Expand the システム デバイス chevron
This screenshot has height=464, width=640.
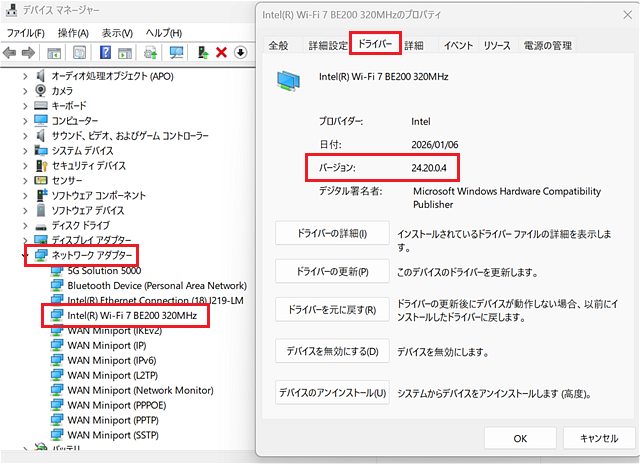(x=25, y=151)
